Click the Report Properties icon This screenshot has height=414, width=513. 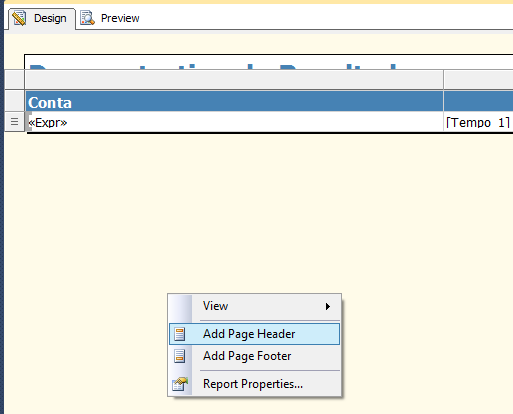coord(180,384)
